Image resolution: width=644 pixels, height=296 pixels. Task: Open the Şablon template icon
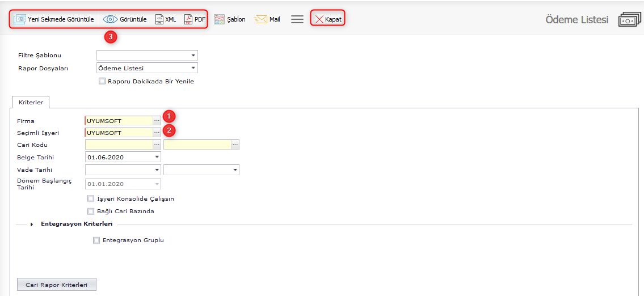point(220,19)
